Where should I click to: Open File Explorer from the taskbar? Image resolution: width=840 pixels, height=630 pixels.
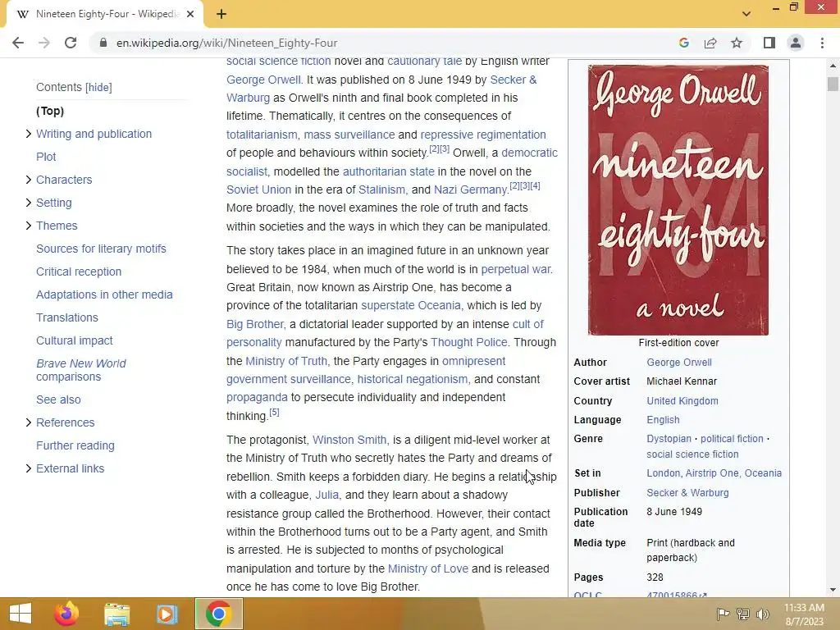[116, 614]
